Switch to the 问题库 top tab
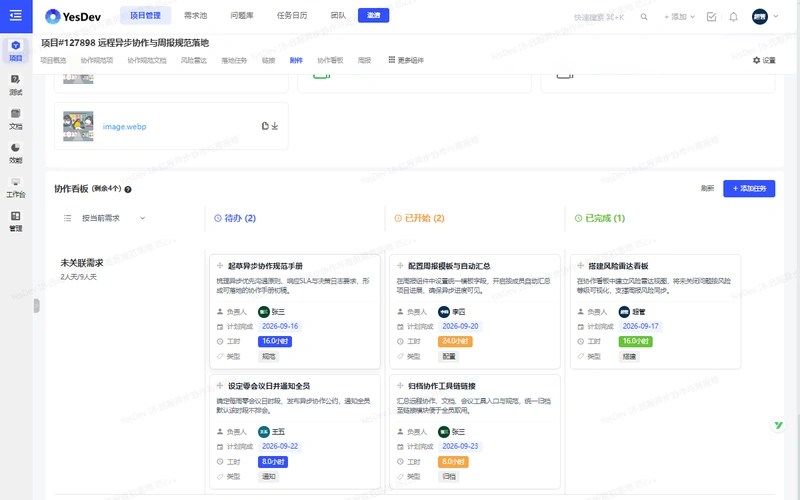Screen dimensions: 800x500 click(x=242, y=16)
